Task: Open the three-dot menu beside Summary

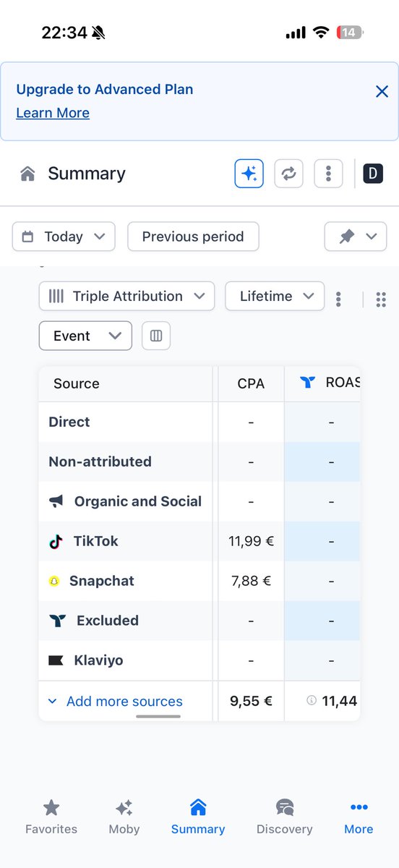Action: click(x=328, y=174)
